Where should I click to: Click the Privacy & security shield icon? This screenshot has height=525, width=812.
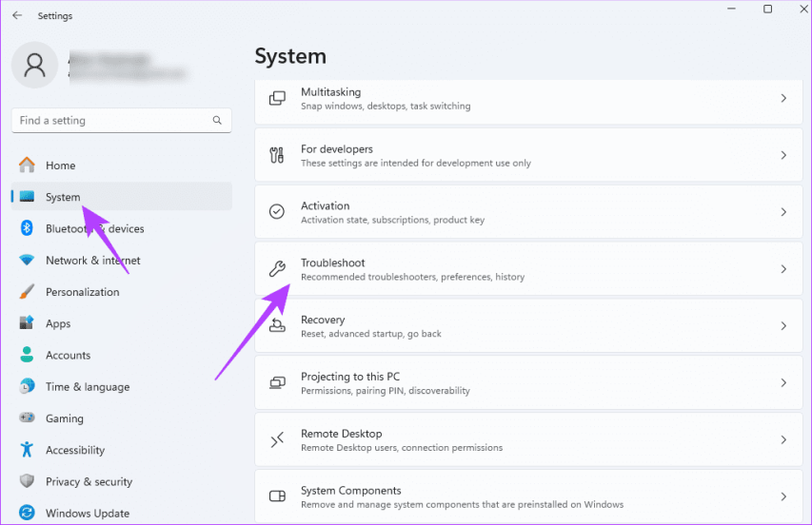click(x=28, y=481)
